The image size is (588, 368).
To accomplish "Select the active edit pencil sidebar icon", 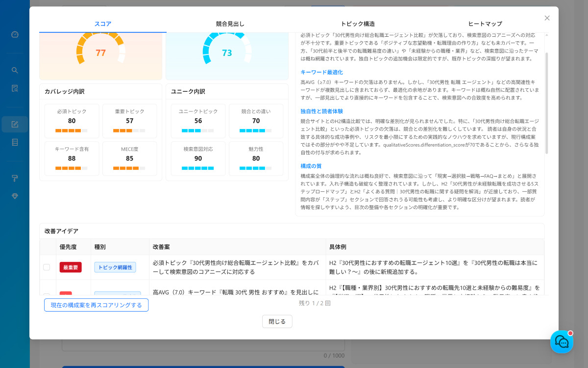I will (15, 124).
